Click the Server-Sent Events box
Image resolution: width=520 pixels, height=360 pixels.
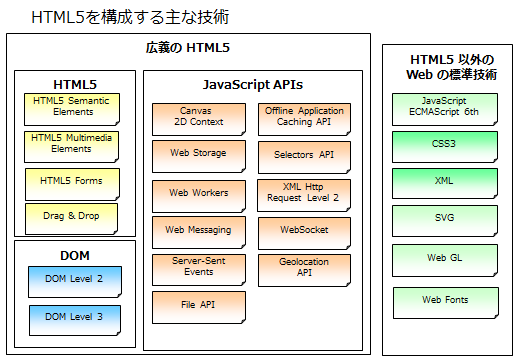(x=199, y=270)
